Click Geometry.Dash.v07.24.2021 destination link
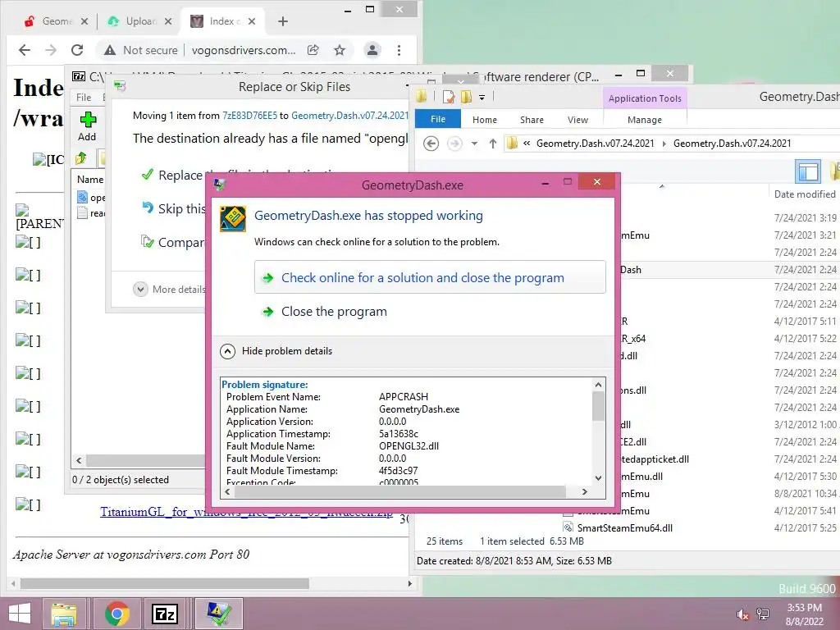This screenshot has width=840, height=630. point(349,116)
